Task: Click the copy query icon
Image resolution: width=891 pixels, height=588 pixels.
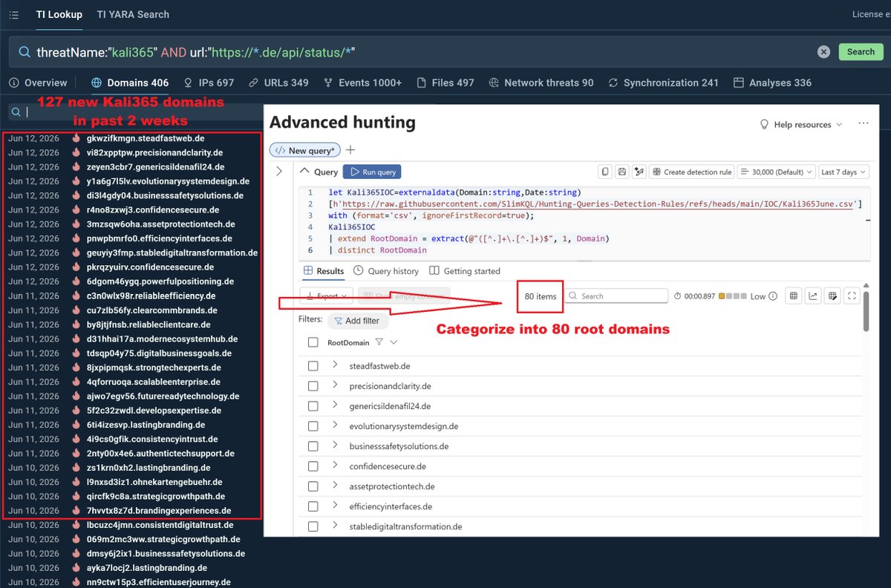Action: (x=606, y=171)
